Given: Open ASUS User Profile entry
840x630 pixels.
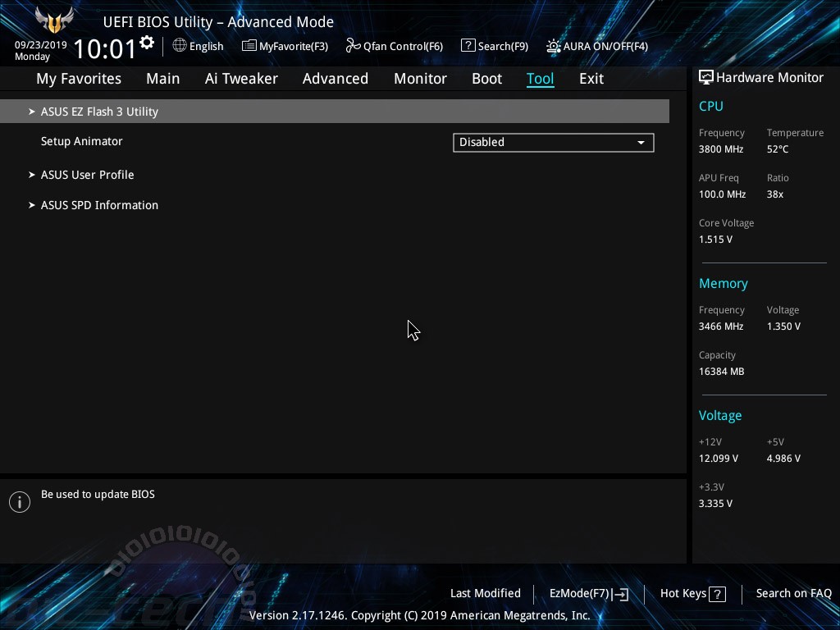Looking at the screenshot, I should [87, 175].
